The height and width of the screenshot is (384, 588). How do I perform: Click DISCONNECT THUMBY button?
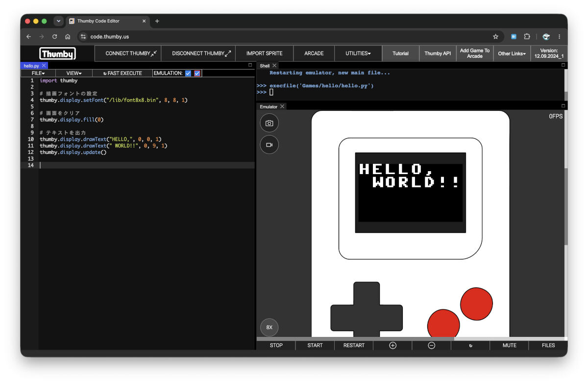(x=198, y=53)
